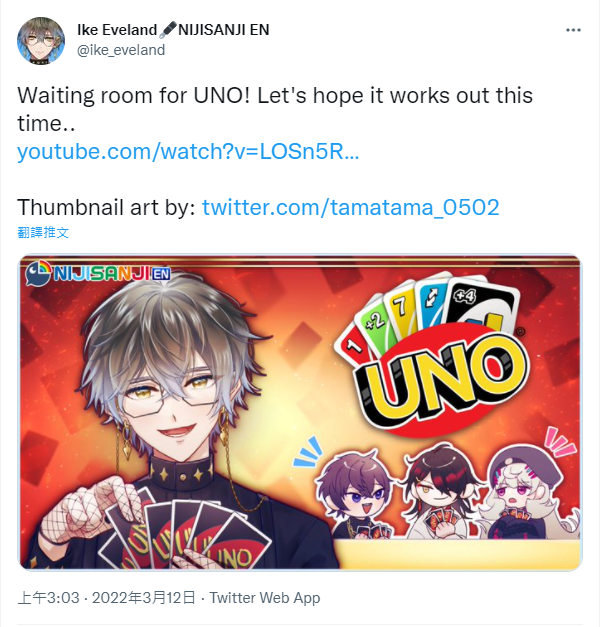This screenshot has width=601, height=627.
Task: Click Ike Eveland's profile avatar
Action: point(41,41)
